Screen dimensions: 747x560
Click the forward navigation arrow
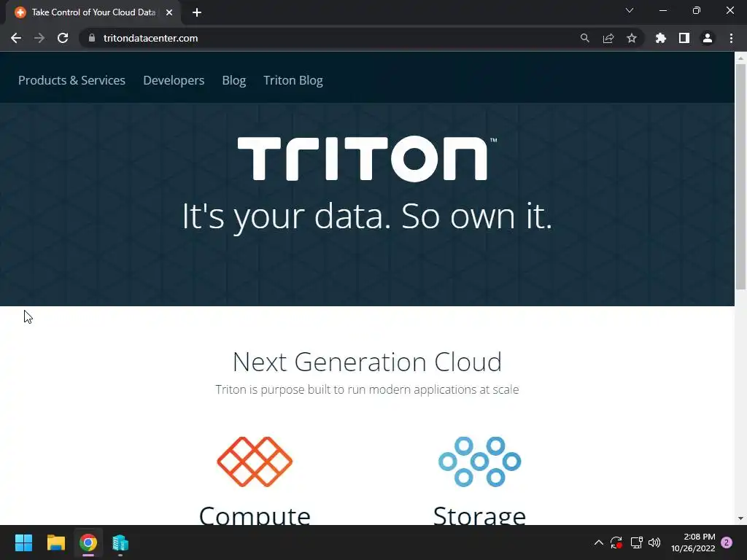point(39,38)
